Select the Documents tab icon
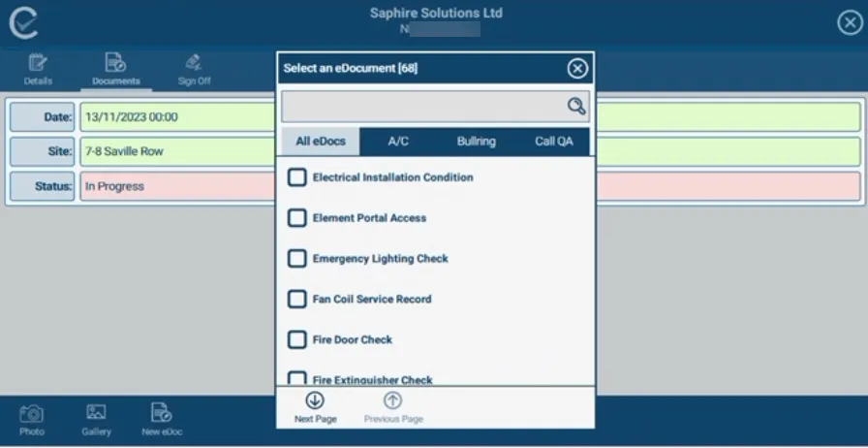Screen dimensions: 868x448 click(x=116, y=64)
